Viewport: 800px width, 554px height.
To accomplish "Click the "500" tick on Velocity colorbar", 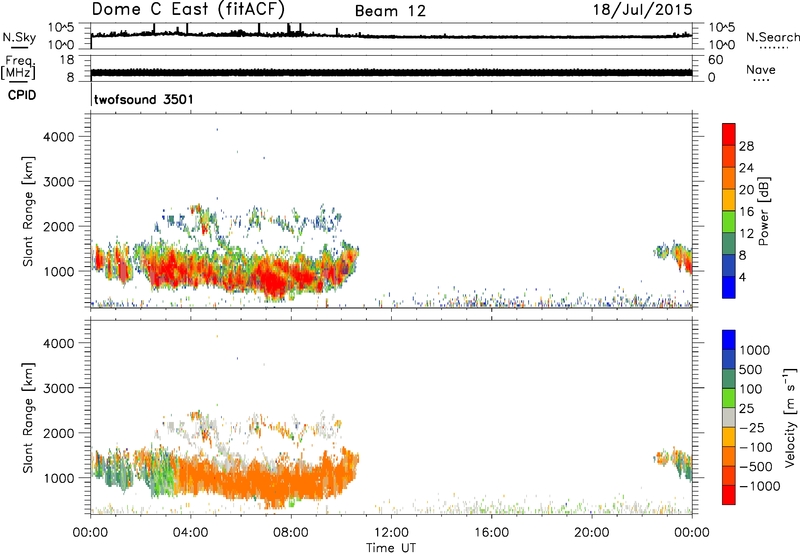I will [751, 370].
